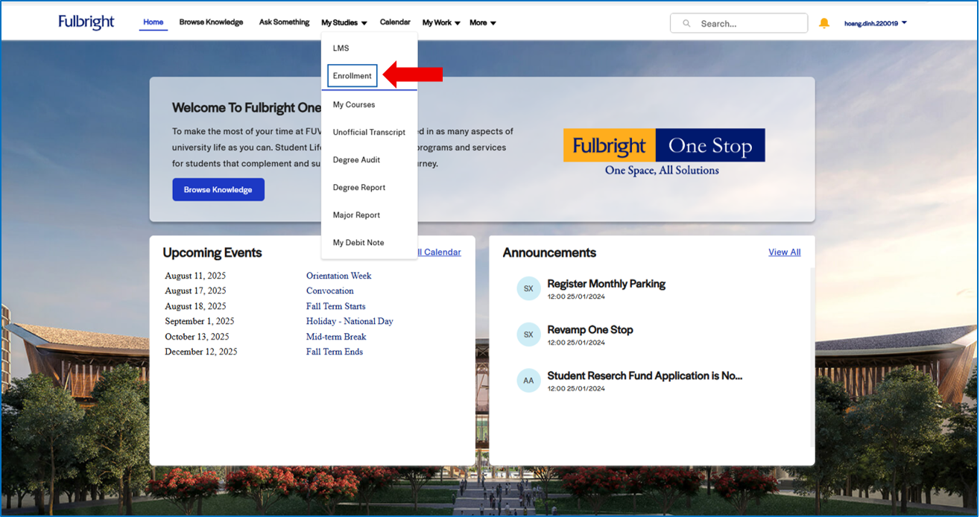Expand the More dropdown
This screenshot has height=517, width=980.
[483, 23]
